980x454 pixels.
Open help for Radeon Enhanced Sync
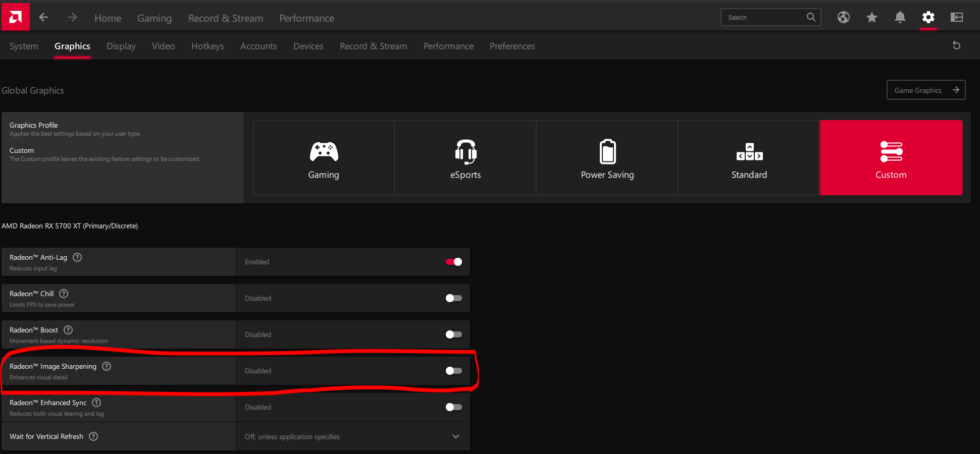96,403
